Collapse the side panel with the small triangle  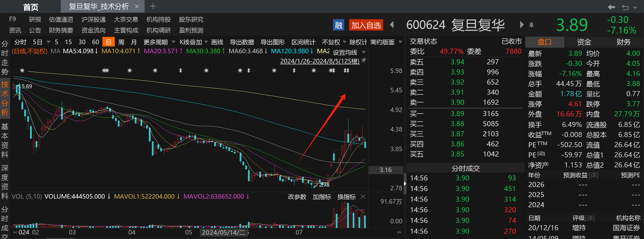[x=405, y=184]
